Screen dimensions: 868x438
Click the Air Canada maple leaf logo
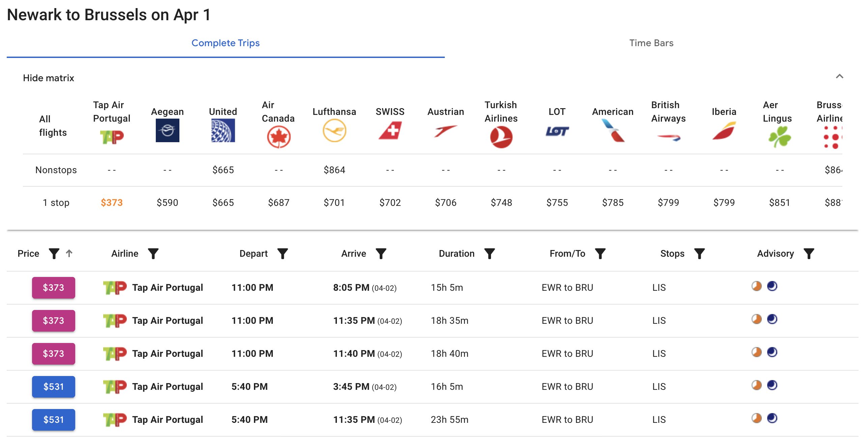pos(279,137)
